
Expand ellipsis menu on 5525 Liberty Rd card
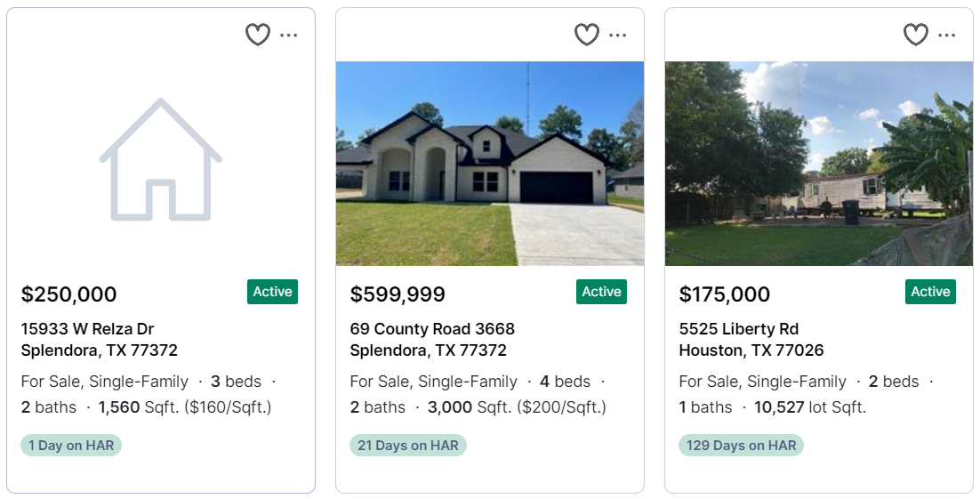tap(947, 35)
